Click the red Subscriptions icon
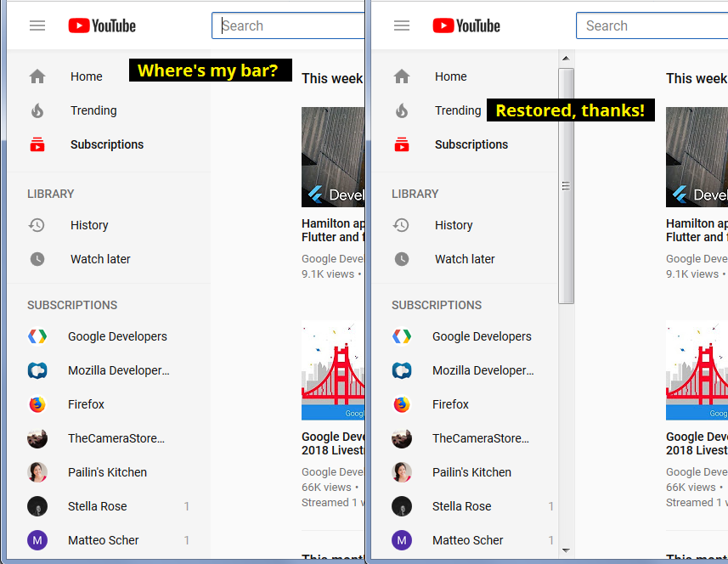 [37, 144]
